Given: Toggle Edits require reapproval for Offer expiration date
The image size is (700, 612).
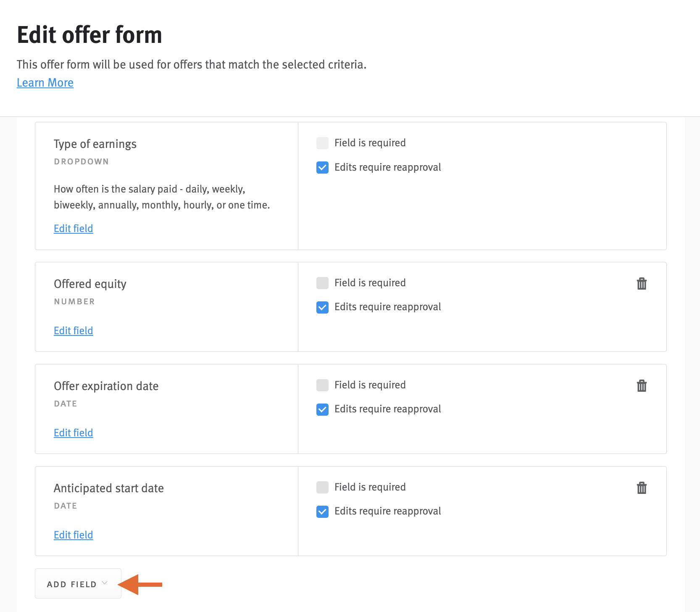Looking at the screenshot, I should point(322,409).
